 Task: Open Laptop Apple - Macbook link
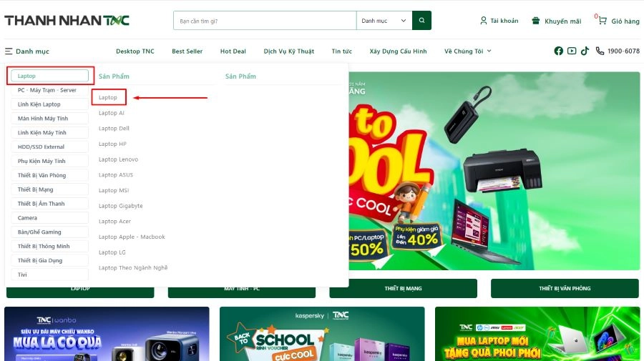[x=132, y=237]
